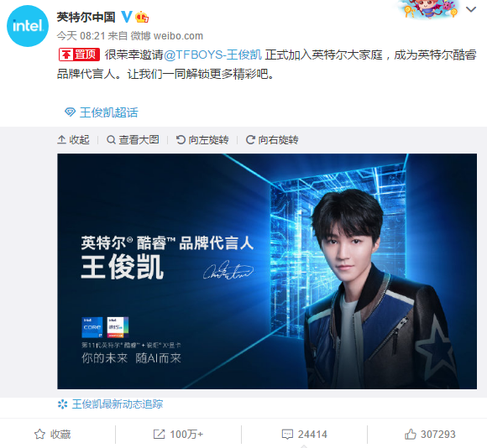Viewport: 487px width, 448px height.
Task: Like the post with the thumbs-up icon
Action: point(430,434)
